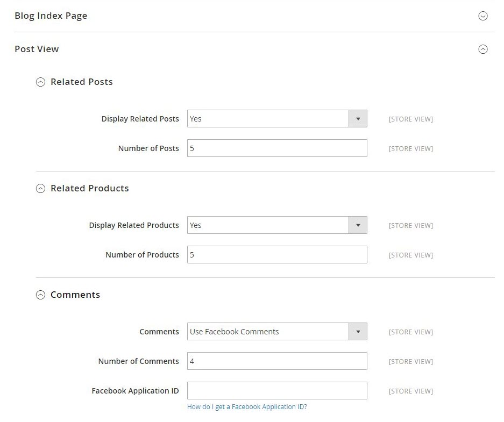Click the collapse icon beside Comments heading
This screenshot has width=504, height=422.
point(40,295)
